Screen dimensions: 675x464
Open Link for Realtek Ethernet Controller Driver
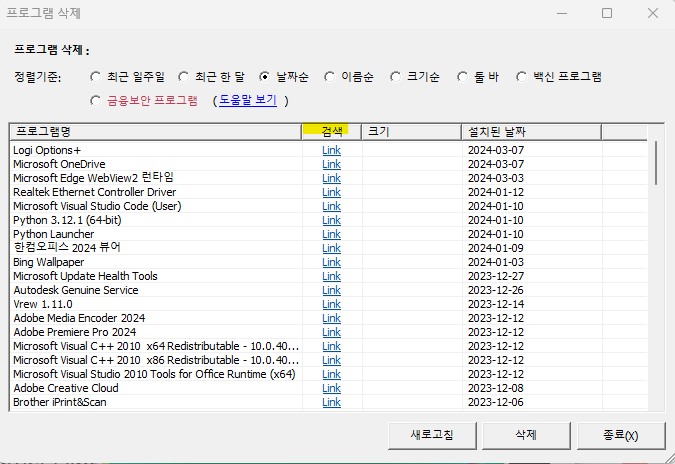pyautogui.click(x=331, y=192)
